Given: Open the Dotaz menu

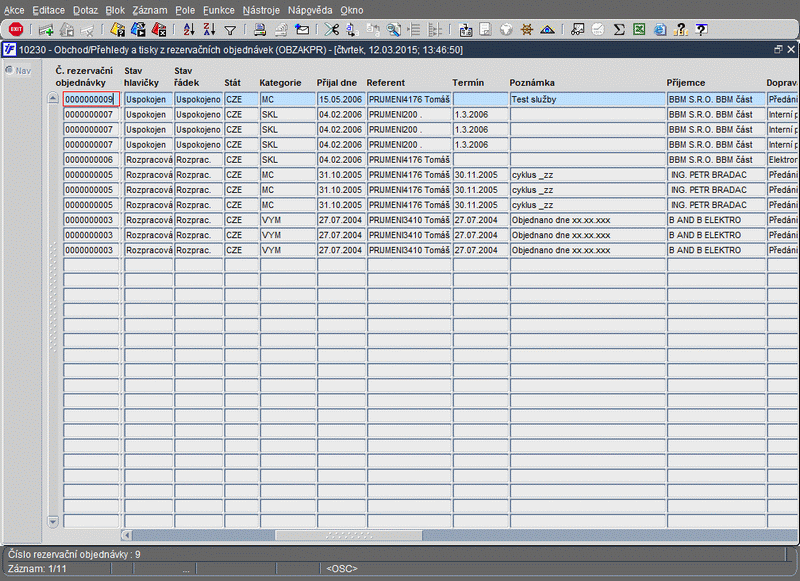Looking at the screenshot, I should (x=85, y=10).
